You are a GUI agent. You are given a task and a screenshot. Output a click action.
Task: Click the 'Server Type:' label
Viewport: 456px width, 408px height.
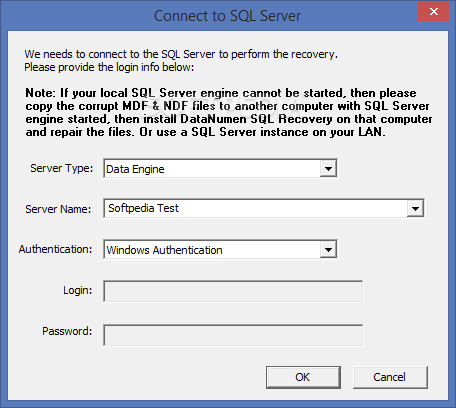(62, 168)
